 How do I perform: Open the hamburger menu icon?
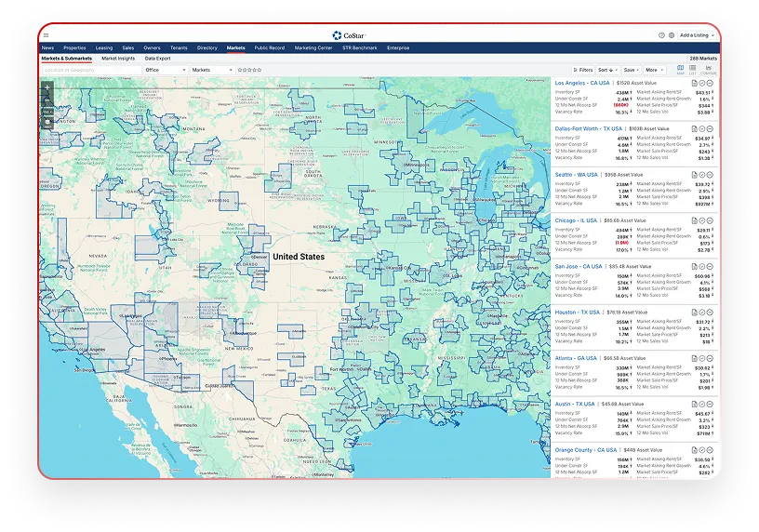[x=46, y=34]
